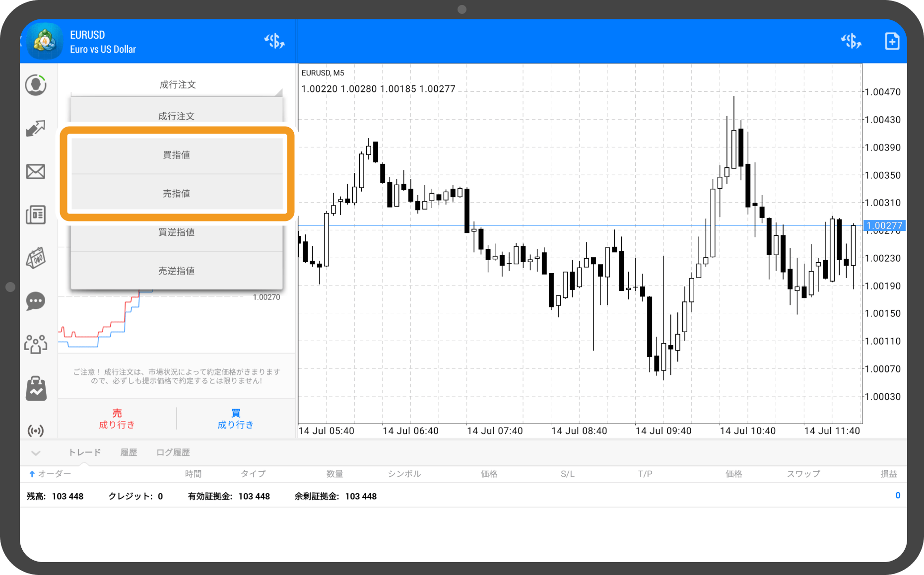Click the 時間 column header
Screen dimensions: 924x575
[x=194, y=474]
